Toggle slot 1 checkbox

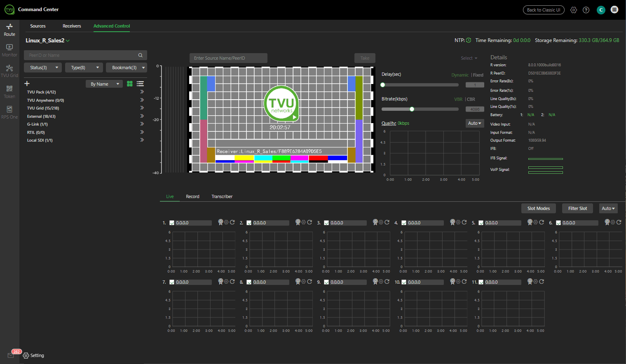tap(172, 223)
